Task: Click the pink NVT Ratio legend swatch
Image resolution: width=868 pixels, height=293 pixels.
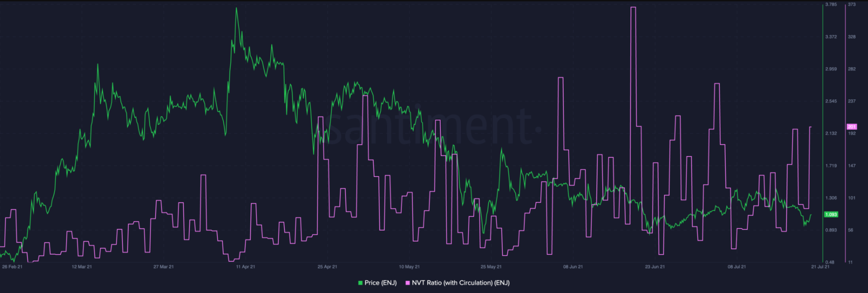Action: point(408,283)
